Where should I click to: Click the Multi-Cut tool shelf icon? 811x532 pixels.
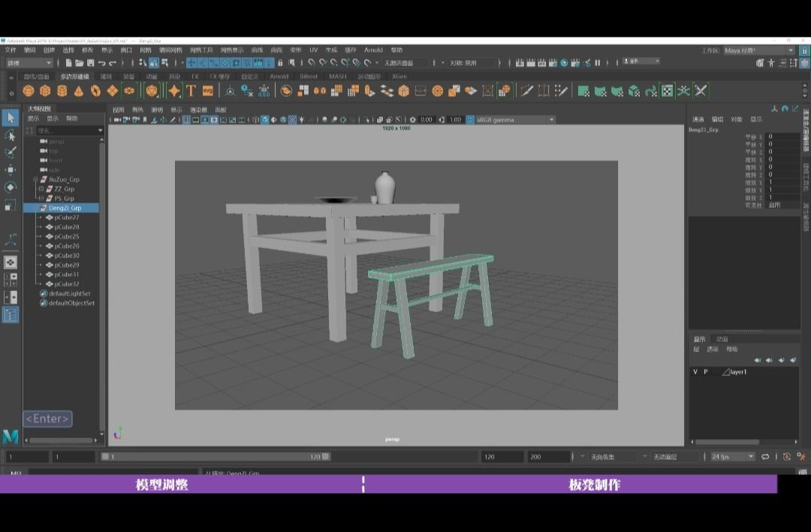(x=526, y=91)
